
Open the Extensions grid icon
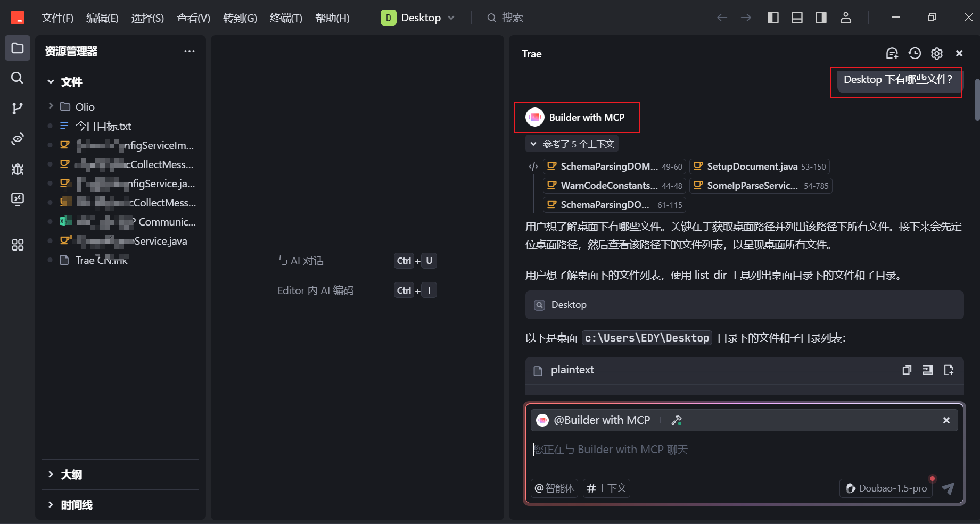pos(18,245)
